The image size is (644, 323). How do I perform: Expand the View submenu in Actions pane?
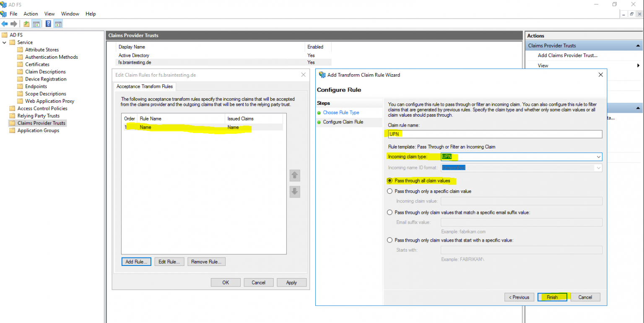[x=638, y=65]
